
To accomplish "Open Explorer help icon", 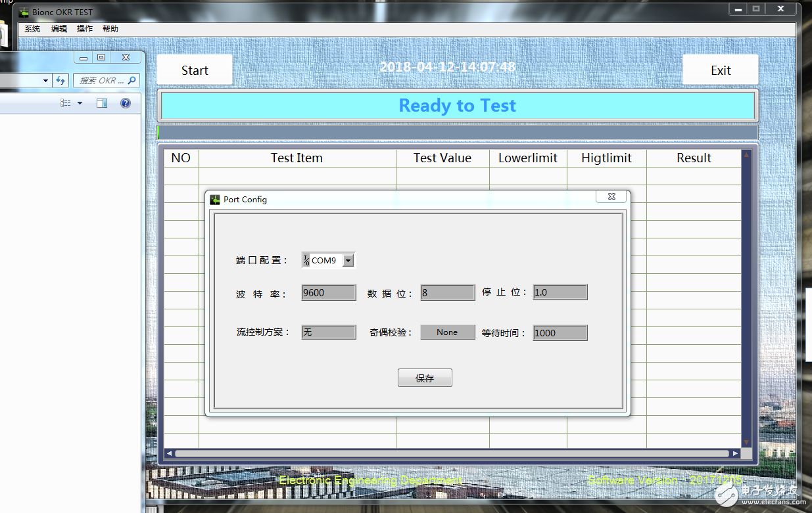I will click(126, 103).
